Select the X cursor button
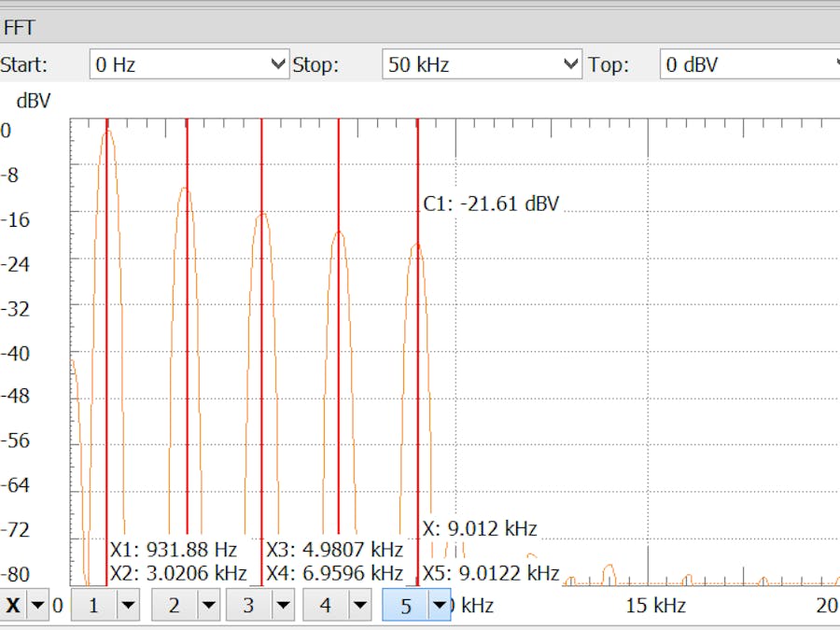This screenshot has width=840, height=630. click(x=13, y=605)
